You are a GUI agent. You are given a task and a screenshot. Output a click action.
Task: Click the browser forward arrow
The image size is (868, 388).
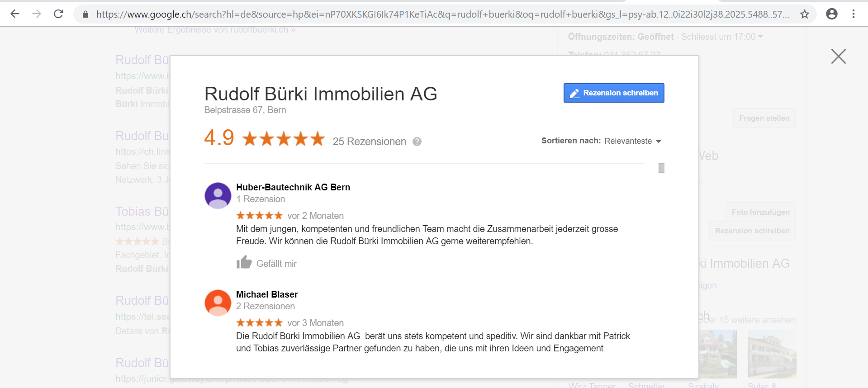click(37, 14)
